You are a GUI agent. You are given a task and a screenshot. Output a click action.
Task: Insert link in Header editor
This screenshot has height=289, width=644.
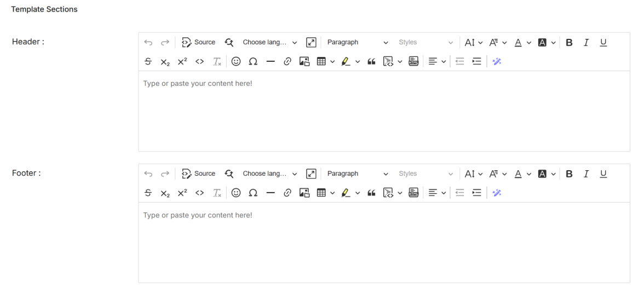pos(287,61)
